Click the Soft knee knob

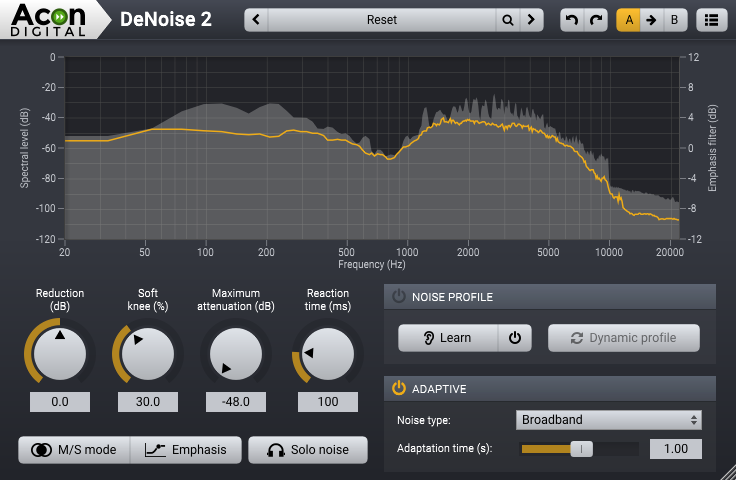coord(148,353)
